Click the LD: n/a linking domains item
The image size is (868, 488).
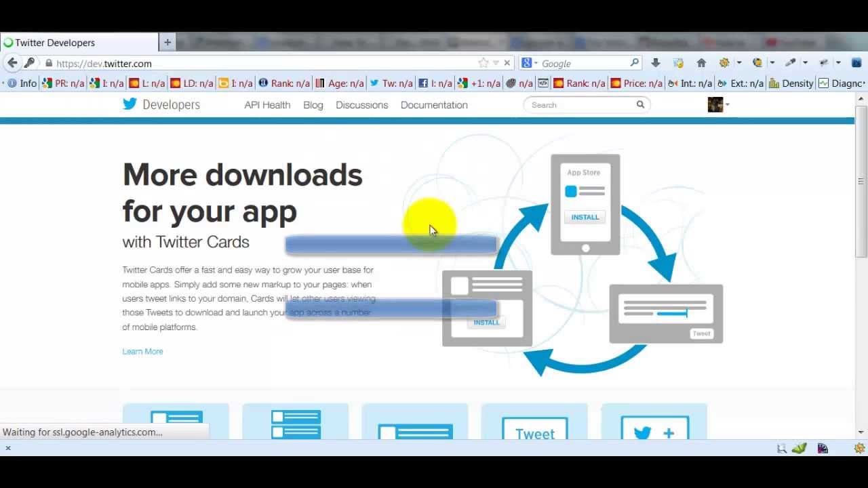[x=192, y=83]
